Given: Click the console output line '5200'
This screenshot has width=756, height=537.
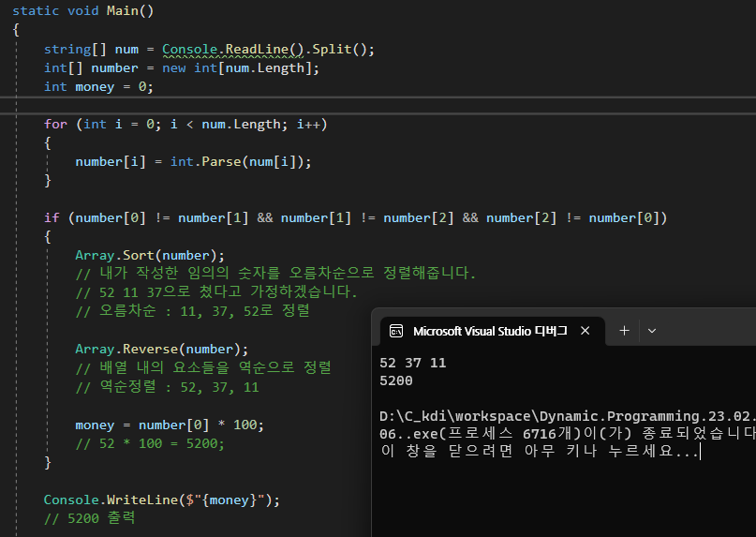Looking at the screenshot, I should pos(396,380).
